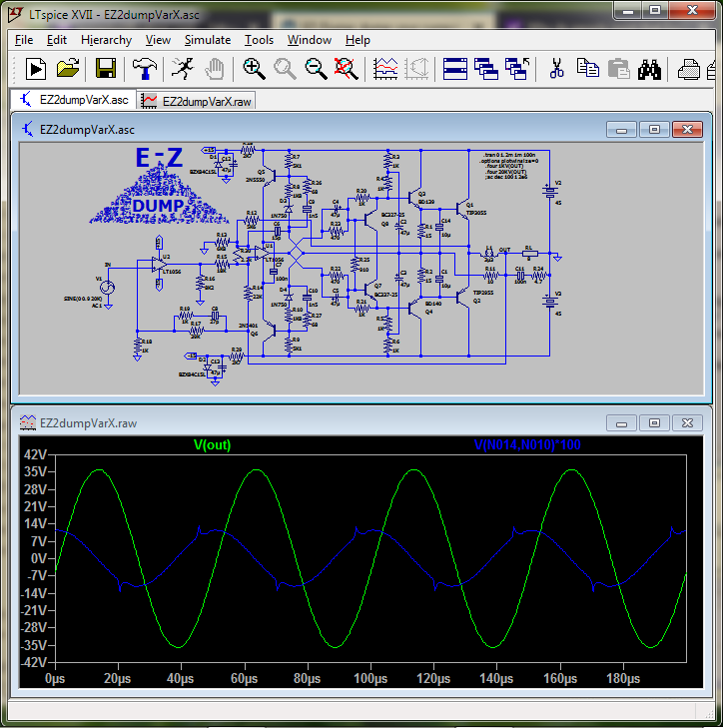Viewport: 723px width, 728px height.
Task: Click the Cascade windows icon
Action: point(486,69)
